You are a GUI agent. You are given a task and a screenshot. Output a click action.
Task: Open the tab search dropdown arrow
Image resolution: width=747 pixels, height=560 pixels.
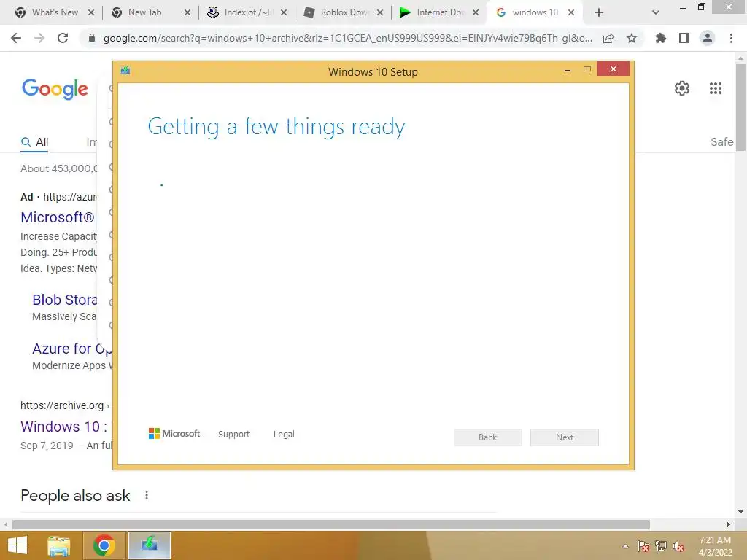coord(656,12)
